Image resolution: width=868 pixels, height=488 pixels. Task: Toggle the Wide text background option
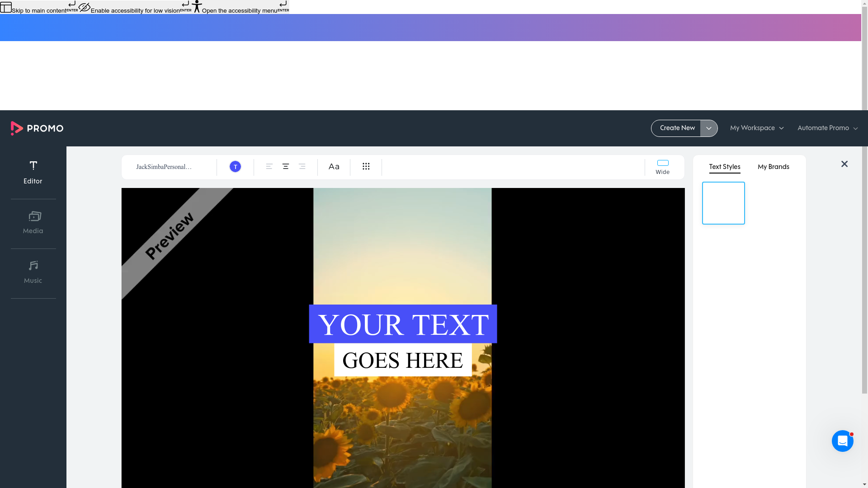[x=663, y=165]
